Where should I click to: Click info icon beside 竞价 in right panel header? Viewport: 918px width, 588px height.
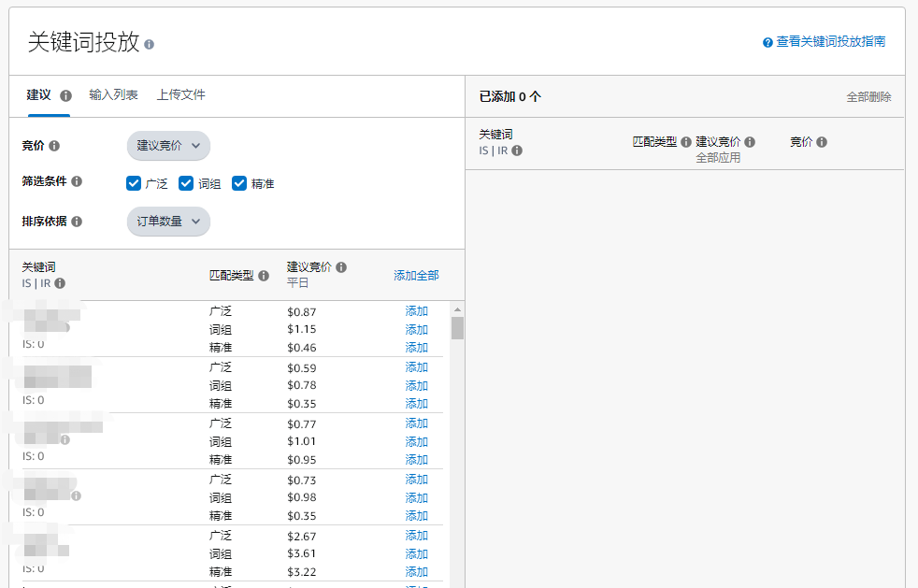pyautogui.click(x=822, y=142)
